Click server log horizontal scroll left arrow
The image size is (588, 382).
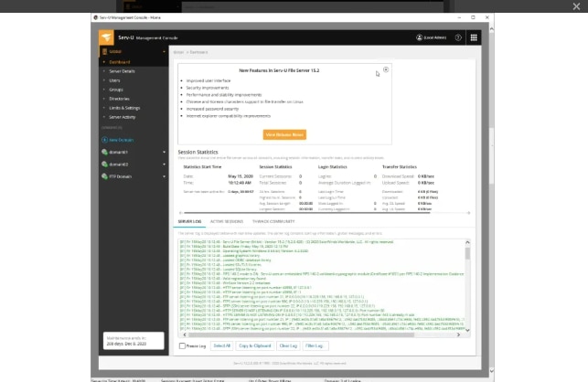[x=184, y=334]
